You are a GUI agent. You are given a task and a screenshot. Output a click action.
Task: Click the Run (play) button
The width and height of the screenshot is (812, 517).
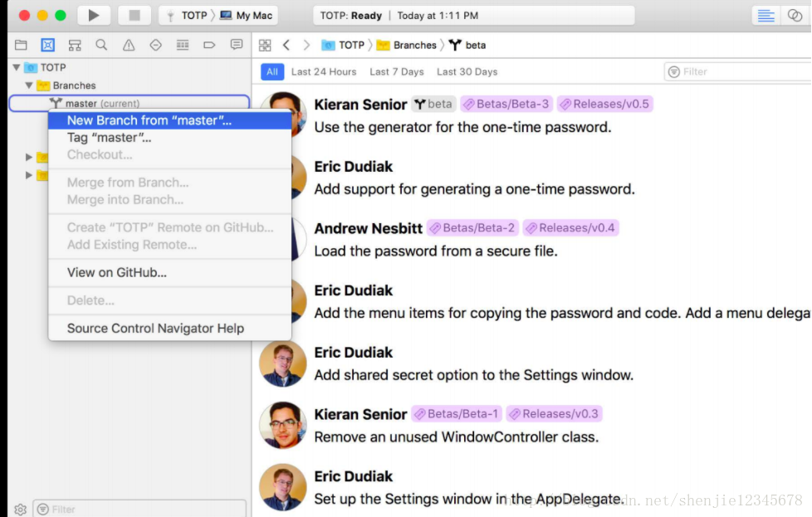coord(94,15)
